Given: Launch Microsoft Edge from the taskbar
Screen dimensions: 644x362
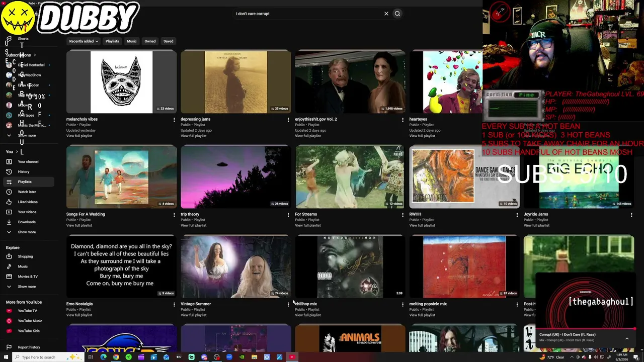Looking at the screenshot, I should tap(103, 357).
